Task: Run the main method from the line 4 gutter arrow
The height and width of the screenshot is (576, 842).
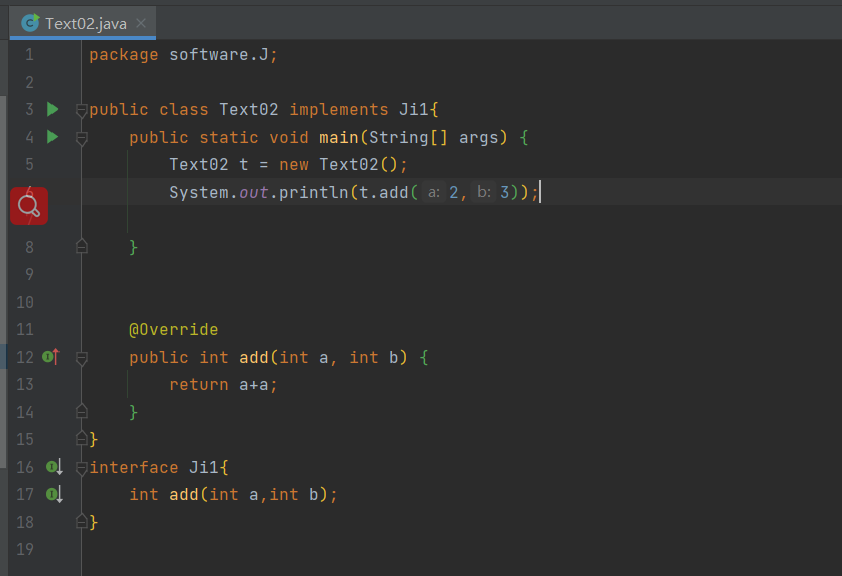Action: point(53,137)
